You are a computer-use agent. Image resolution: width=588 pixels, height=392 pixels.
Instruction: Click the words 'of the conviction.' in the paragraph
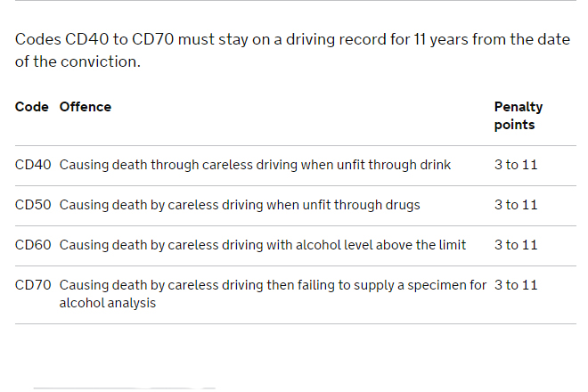click(x=78, y=61)
